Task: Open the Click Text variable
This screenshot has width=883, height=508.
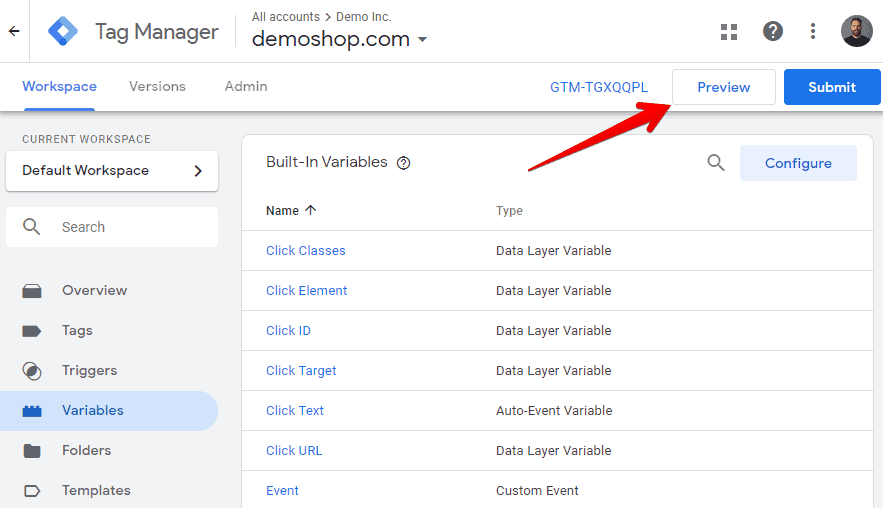Action: click(x=295, y=411)
